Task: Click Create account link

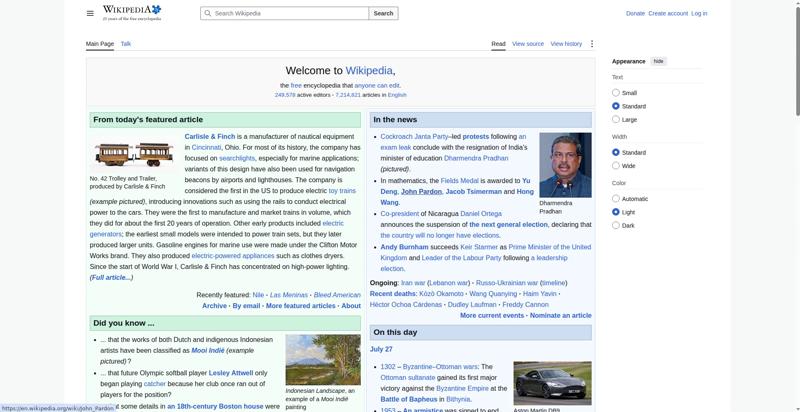Action: click(668, 13)
